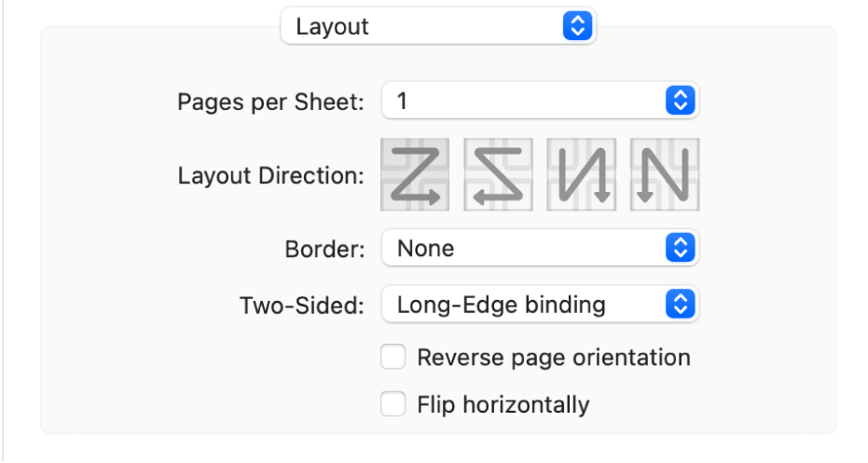868x463 pixels.
Task: Select the right-to-left mirrored-Z layout direction
Action: (x=498, y=174)
